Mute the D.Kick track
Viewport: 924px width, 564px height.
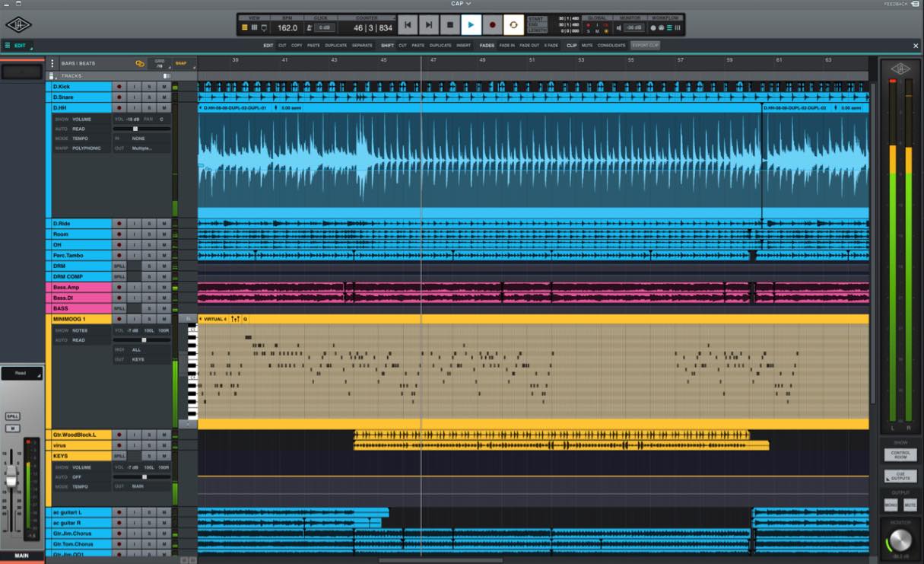[164, 87]
